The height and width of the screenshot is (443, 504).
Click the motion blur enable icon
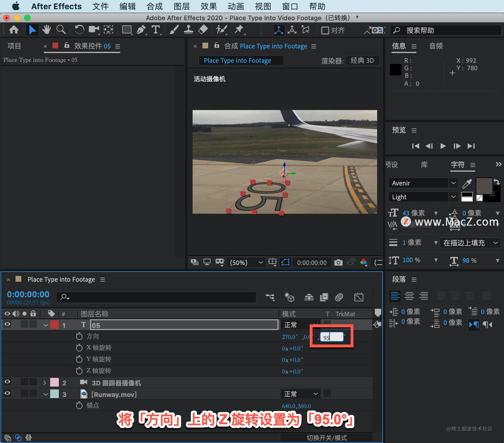tap(339, 297)
